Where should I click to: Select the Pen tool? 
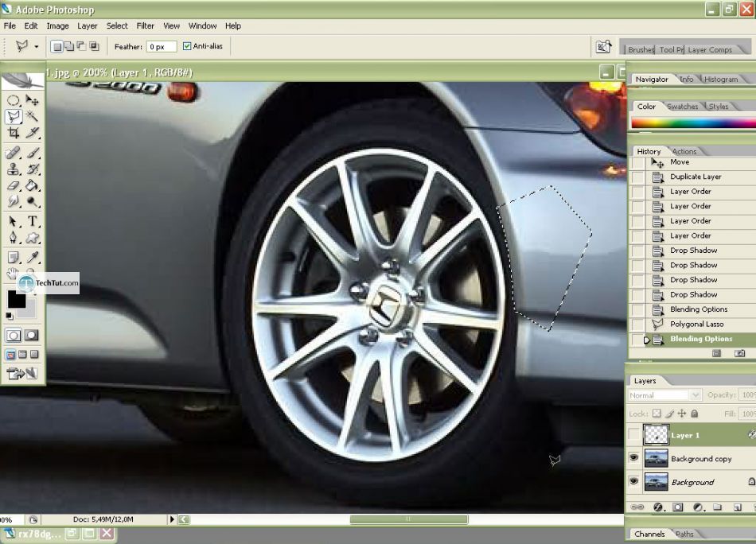(x=13, y=238)
